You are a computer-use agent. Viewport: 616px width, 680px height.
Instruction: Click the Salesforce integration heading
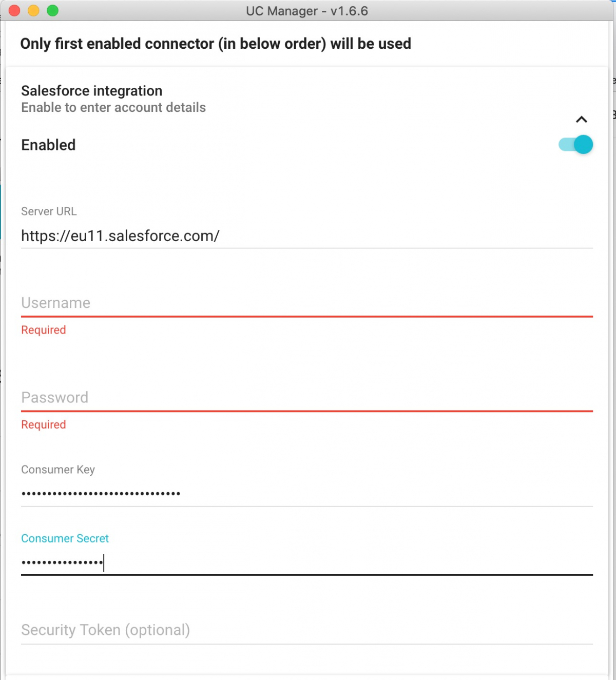91,91
